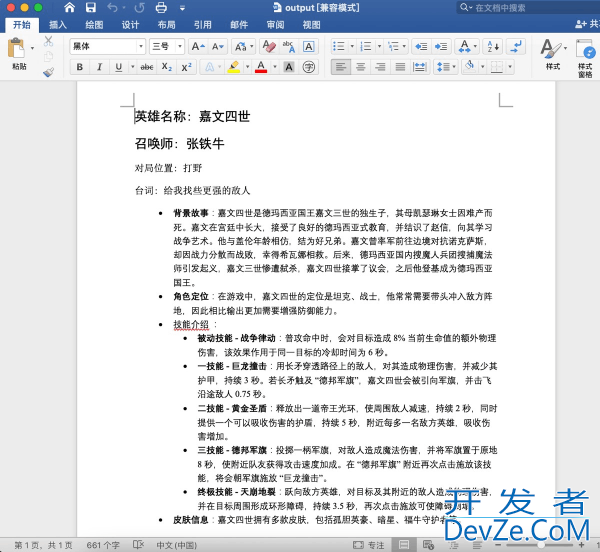The image size is (600, 552).
Task: Clear all formatting with eraser icon
Action: (269, 46)
